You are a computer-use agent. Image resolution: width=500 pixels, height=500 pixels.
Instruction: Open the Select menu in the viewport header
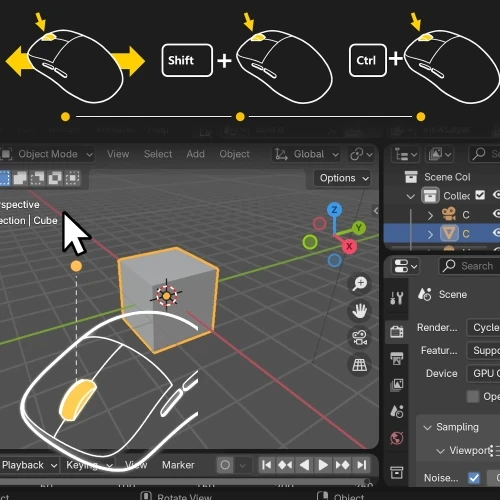point(158,154)
